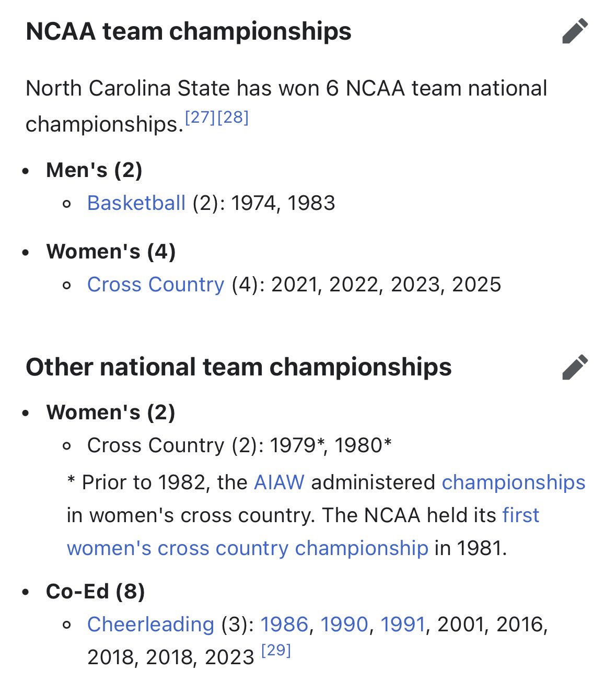Select the 1990 year link
The image size is (616, 683).
[344, 625]
